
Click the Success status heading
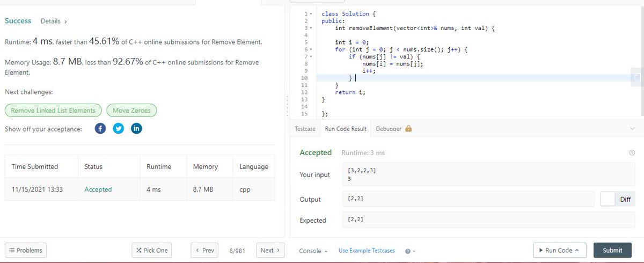point(18,21)
